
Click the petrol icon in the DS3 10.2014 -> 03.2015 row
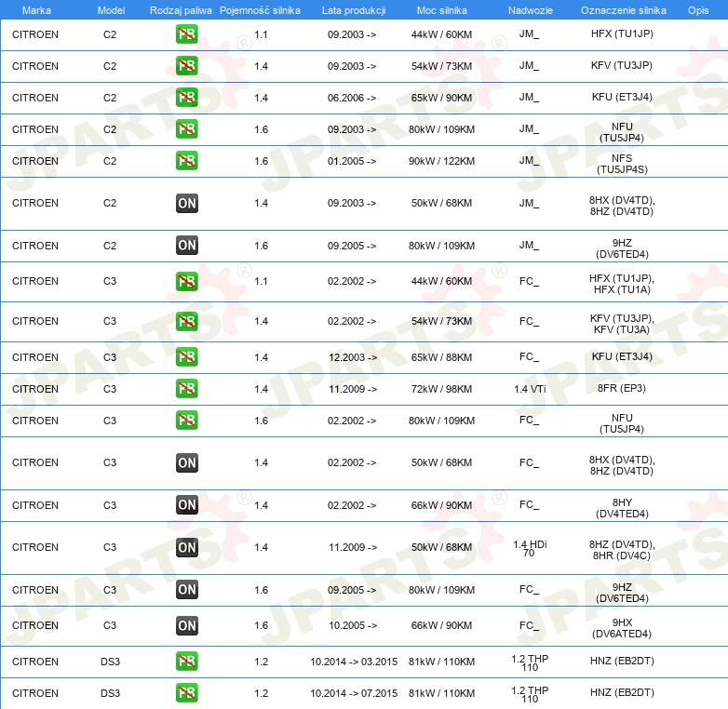pyautogui.click(x=186, y=662)
